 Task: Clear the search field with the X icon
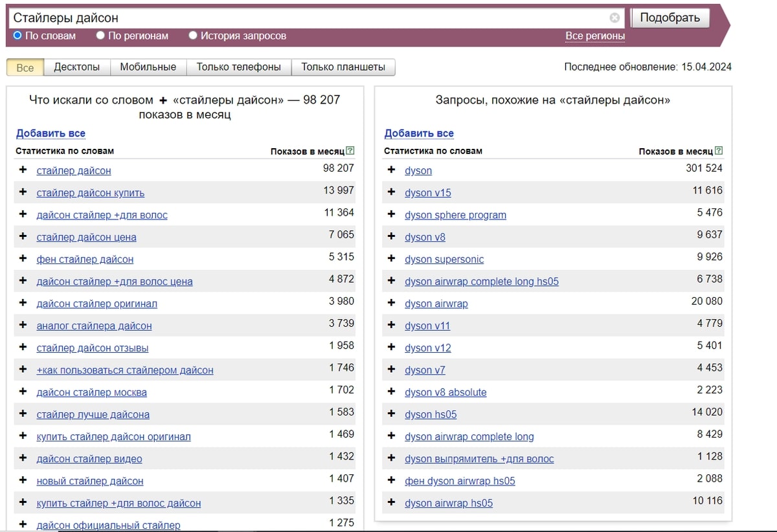(614, 18)
